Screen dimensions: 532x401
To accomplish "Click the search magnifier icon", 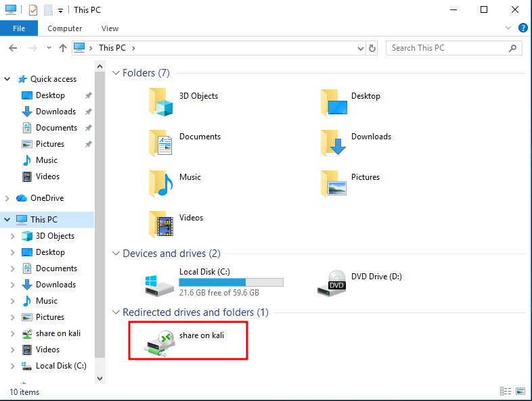I will pos(512,48).
